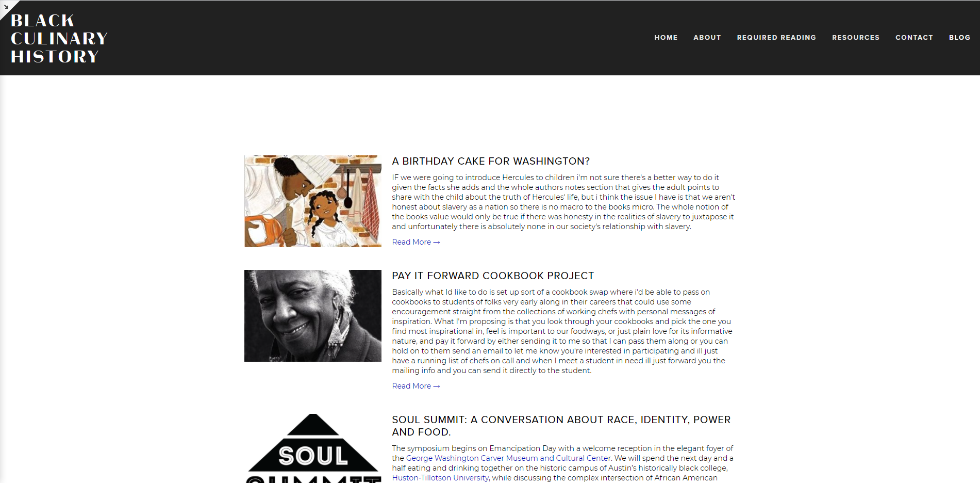
Task: Open the About page from navigation
Action: click(x=707, y=38)
